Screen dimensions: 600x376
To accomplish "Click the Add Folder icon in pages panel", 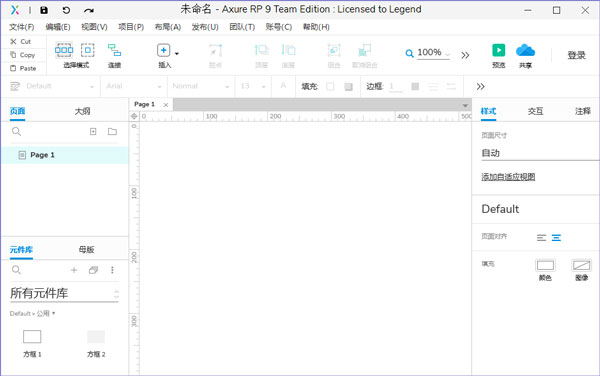I will (112, 132).
